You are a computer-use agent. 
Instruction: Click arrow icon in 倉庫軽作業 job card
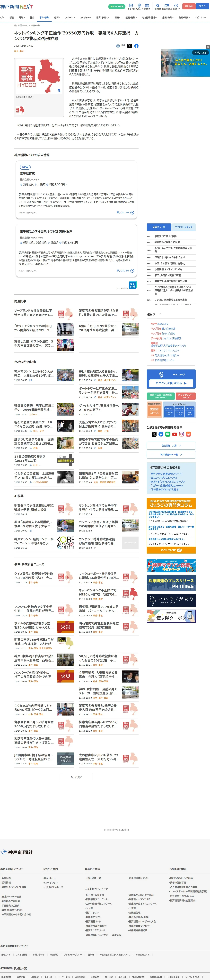pos(132,213)
